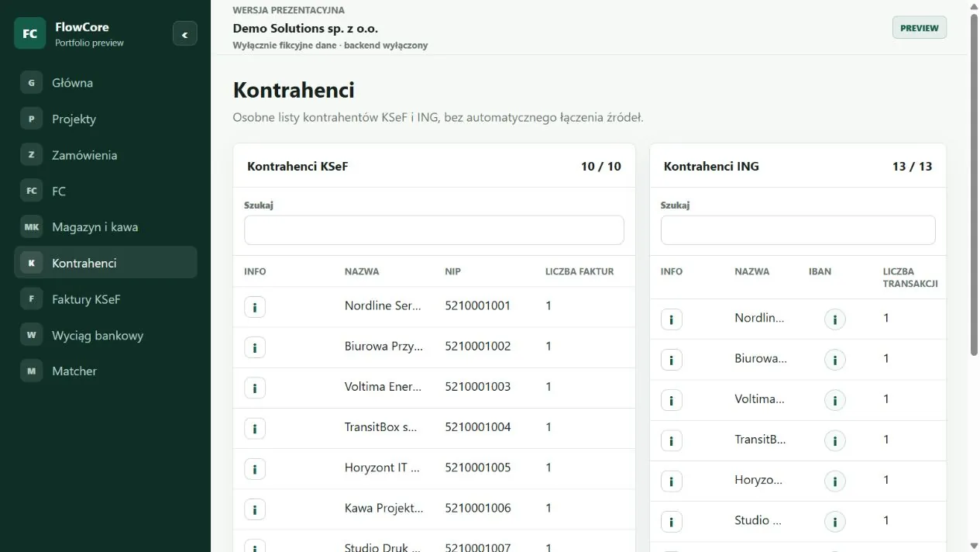
Task: Open info for Horyzont IT KSeF row
Action: [x=255, y=468]
